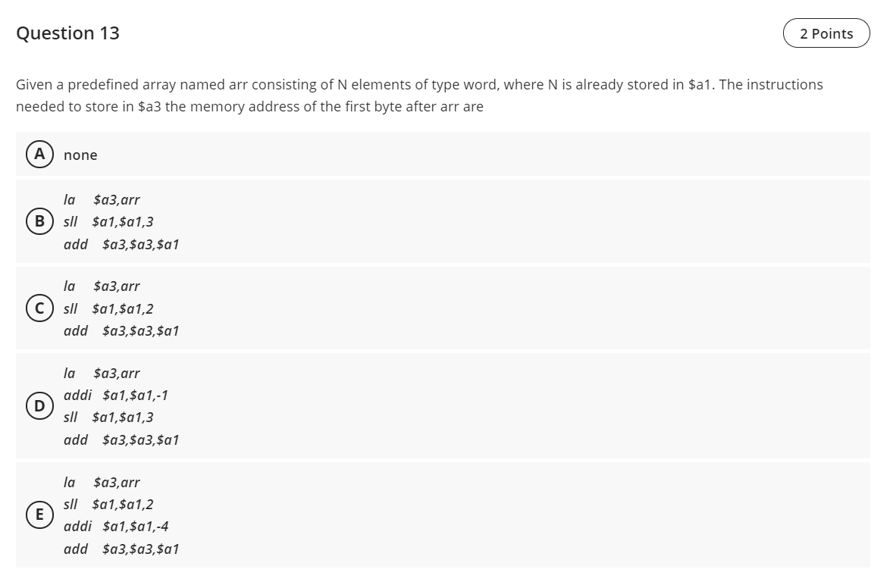
Task: Click 'la $a3,arr' line in option B
Action: (x=102, y=200)
